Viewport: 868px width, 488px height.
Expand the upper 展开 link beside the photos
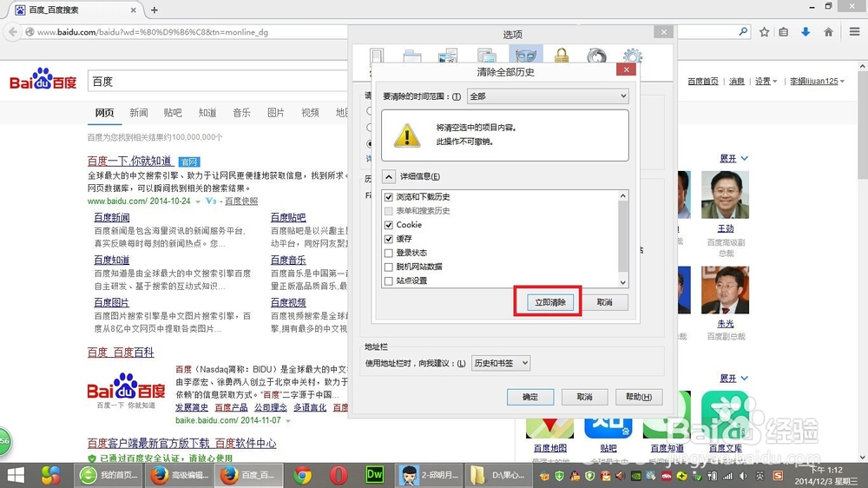tap(733, 158)
